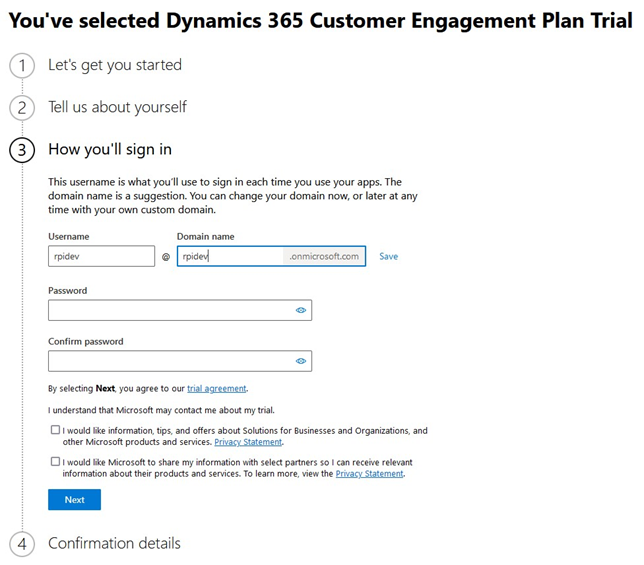The height and width of the screenshot is (565, 644).
Task: Click the step 2 circle icon
Action: (x=21, y=108)
